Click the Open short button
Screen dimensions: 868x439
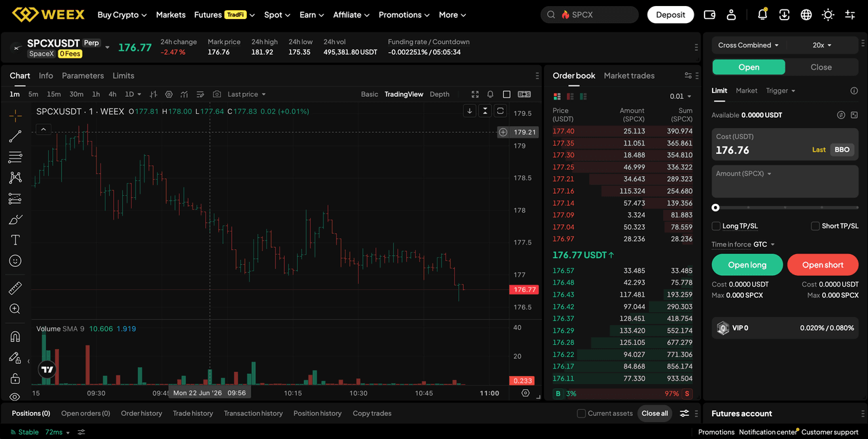click(x=823, y=265)
